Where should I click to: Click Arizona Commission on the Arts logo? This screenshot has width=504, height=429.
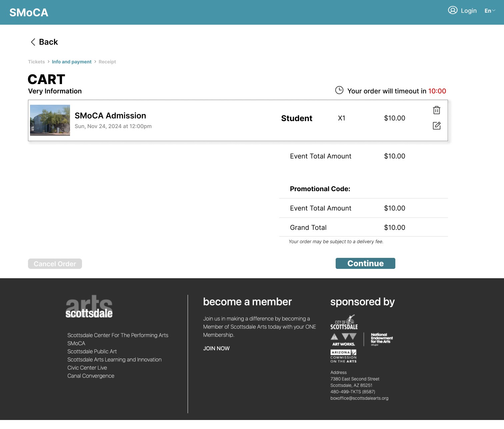(344, 356)
